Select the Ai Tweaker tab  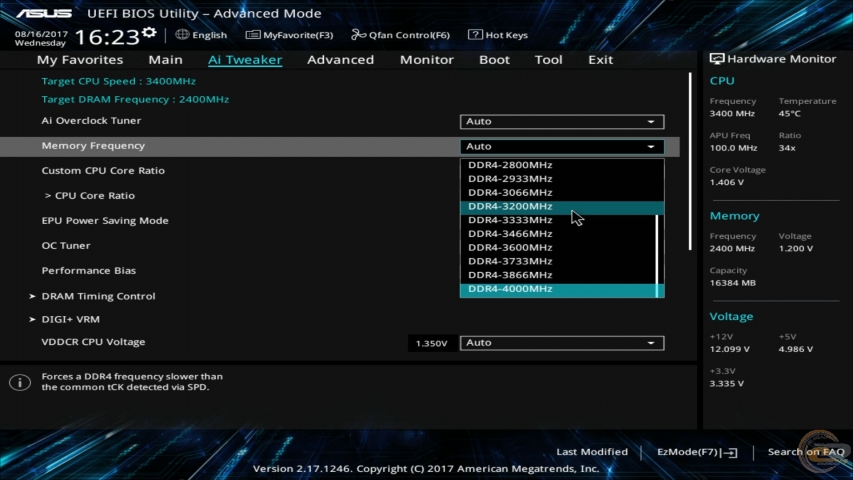tap(245, 59)
